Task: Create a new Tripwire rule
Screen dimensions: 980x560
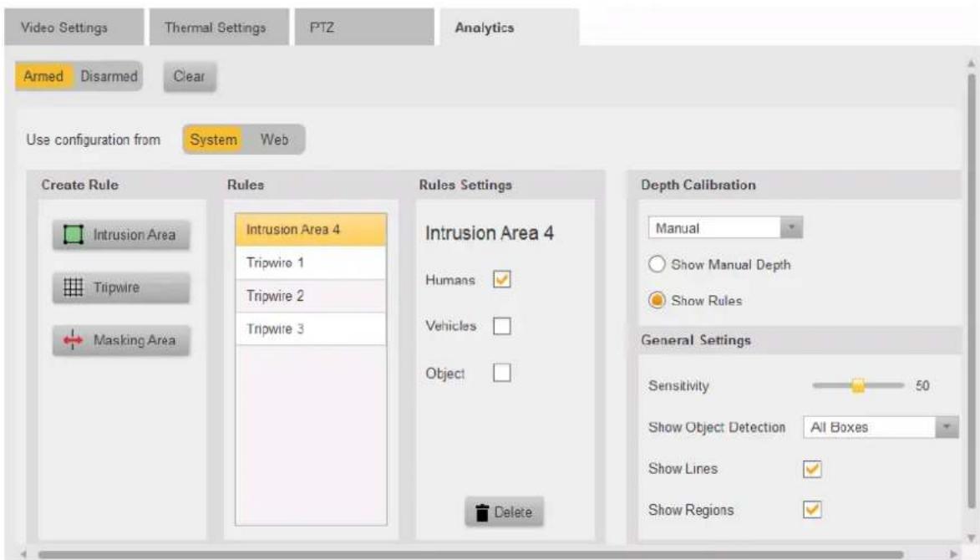Action: 121,288
